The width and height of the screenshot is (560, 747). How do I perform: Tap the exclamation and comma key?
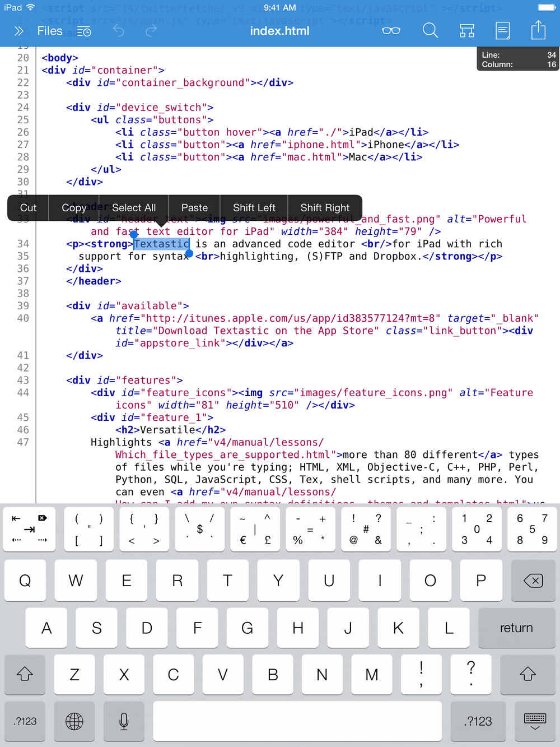coord(421,674)
